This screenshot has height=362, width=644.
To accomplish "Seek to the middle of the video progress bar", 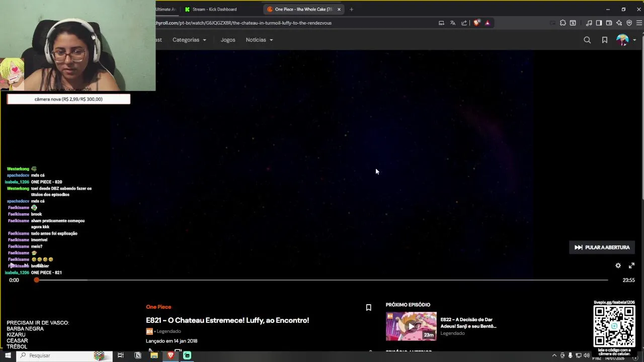I will click(322, 280).
